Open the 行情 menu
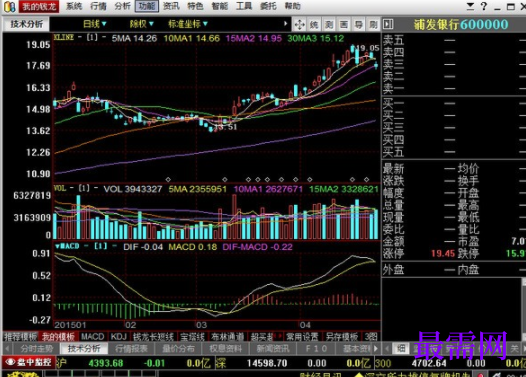Image resolution: width=526 pixels, height=377 pixels. coord(98,6)
